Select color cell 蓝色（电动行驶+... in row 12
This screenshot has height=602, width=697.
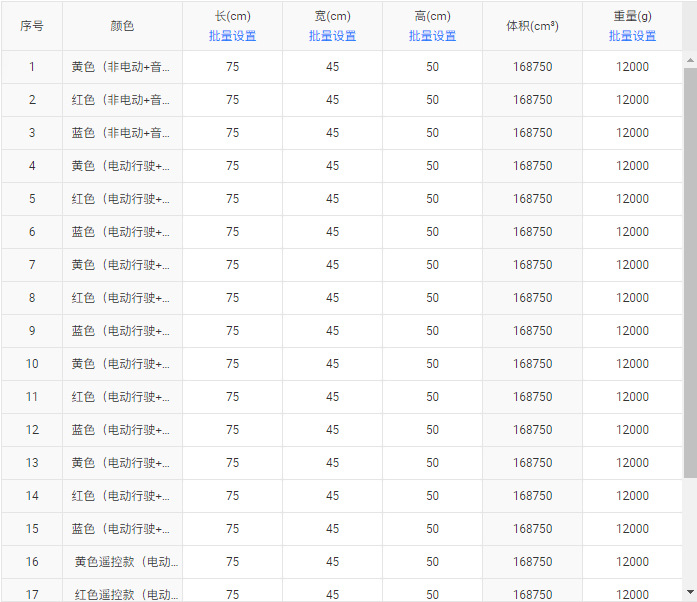click(x=120, y=430)
